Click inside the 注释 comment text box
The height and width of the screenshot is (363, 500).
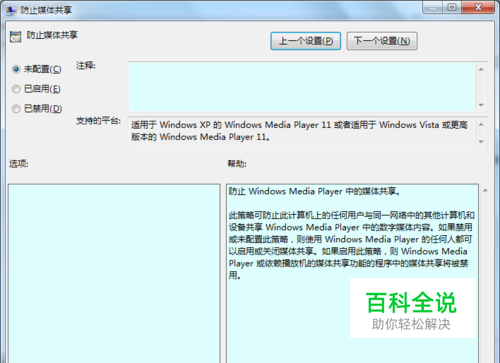(302, 87)
